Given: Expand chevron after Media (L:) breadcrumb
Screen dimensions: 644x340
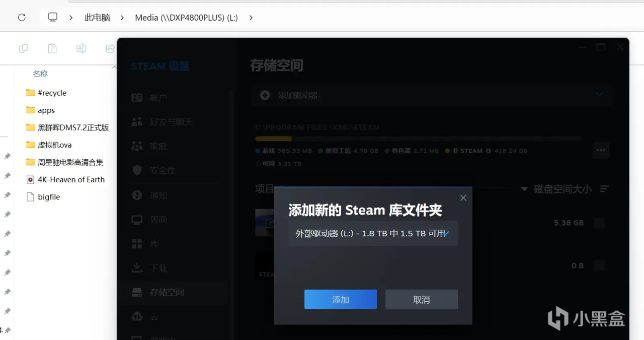Looking at the screenshot, I should pos(251,17).
